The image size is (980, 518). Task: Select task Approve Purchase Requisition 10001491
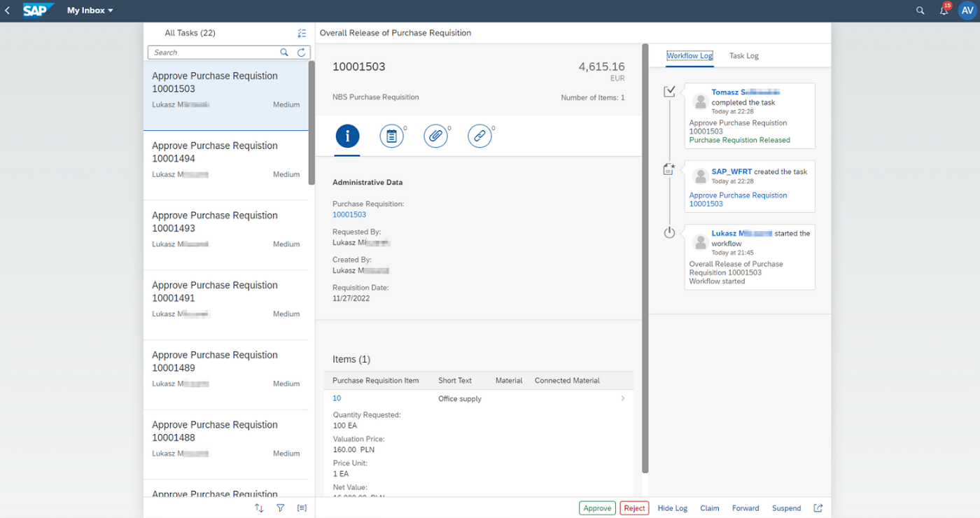coord(225,305)
